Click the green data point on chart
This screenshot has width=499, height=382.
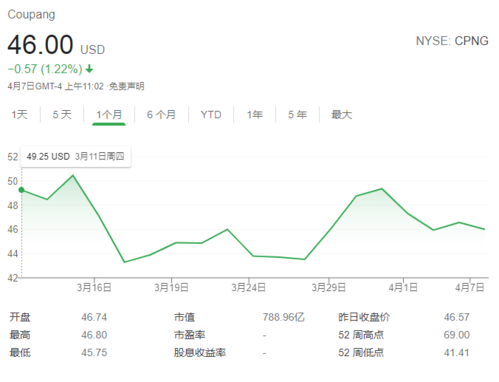click(x=21, y=190)
